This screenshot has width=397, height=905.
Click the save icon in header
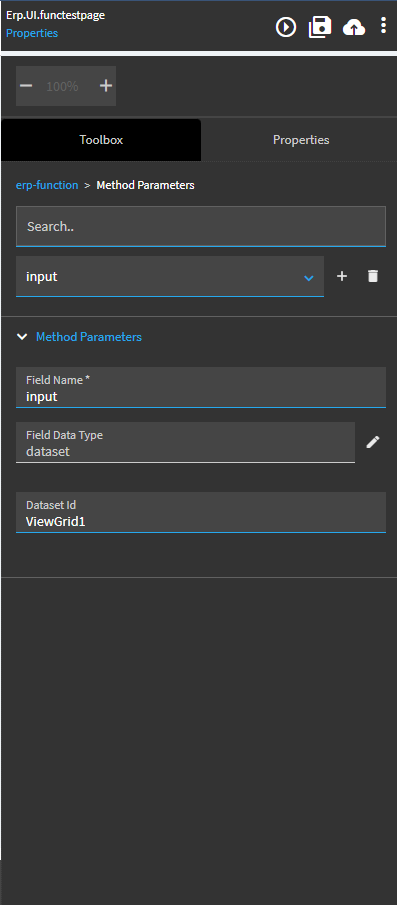(320, 27)
